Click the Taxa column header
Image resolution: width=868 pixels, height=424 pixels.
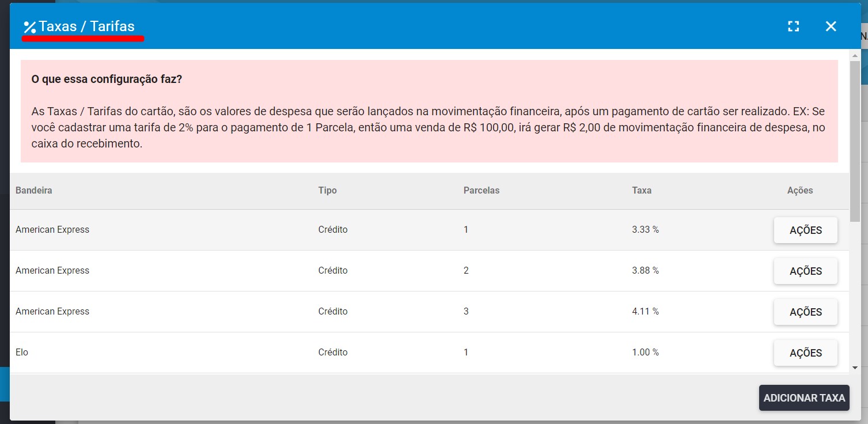641,190
